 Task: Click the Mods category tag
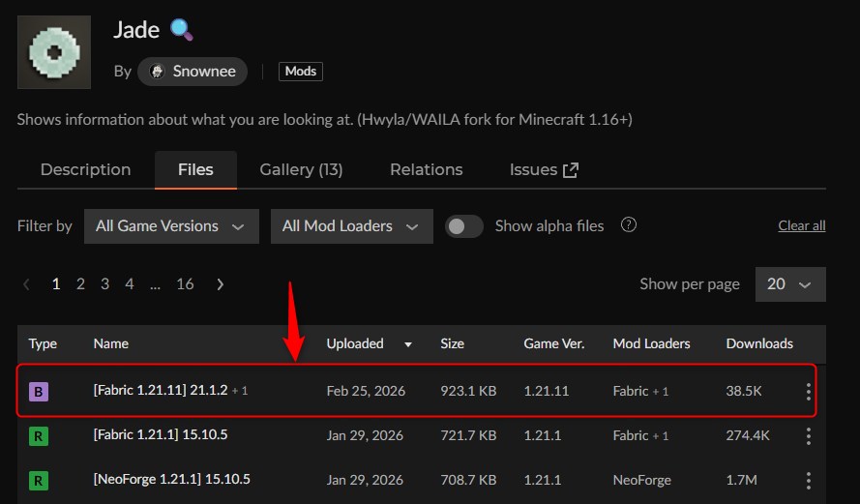pyautogui.click(x=301, y=72)
